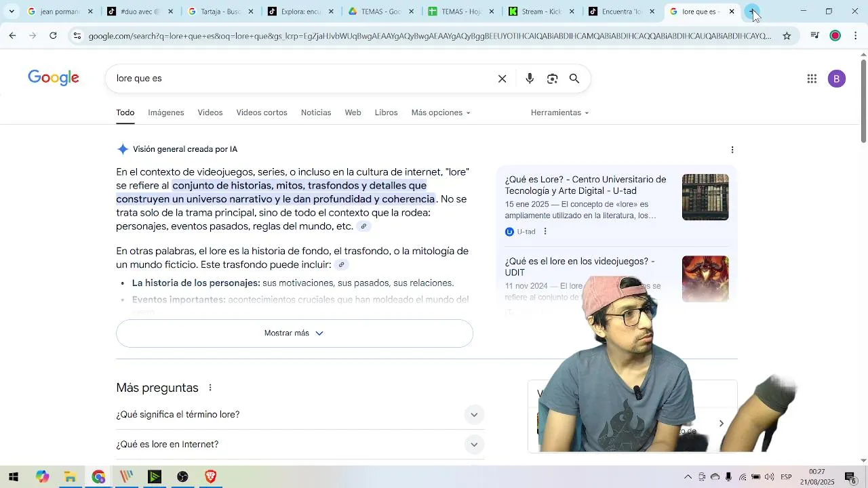Open Google Lens image search

click(x=552, y=79)
